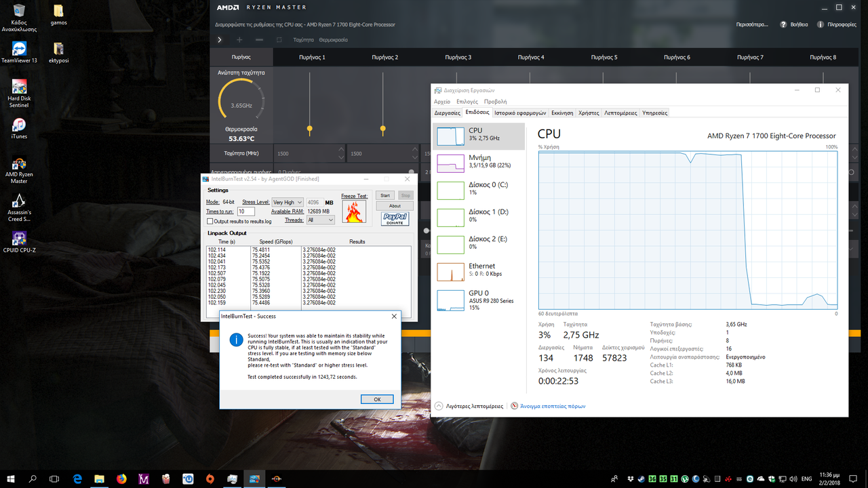This screenshot has width=868, height=488.
Task: Click the Ryzen Master minus icon
Action: pyautogui.click(x=259, y=40)
